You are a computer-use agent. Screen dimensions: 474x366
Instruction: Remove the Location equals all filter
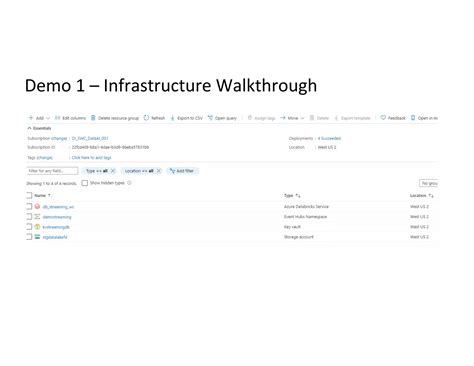coord(159,171)
